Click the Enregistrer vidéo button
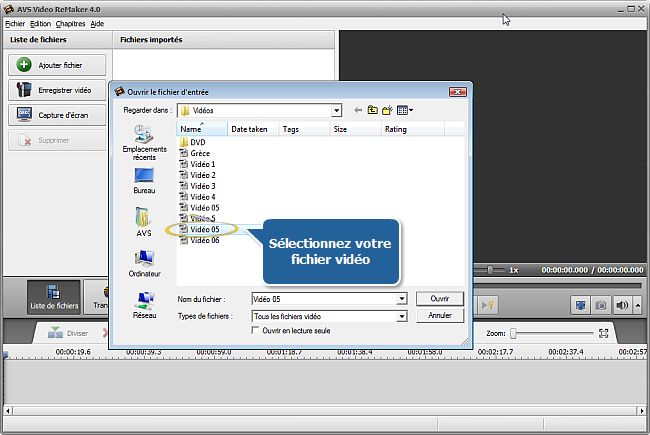 [x=57, y=90]
